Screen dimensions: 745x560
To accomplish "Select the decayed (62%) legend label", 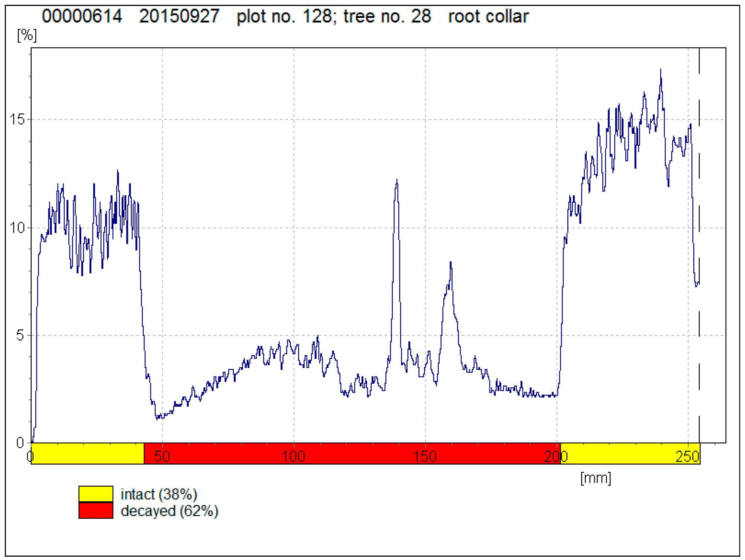I will click(x=169, y=511).
